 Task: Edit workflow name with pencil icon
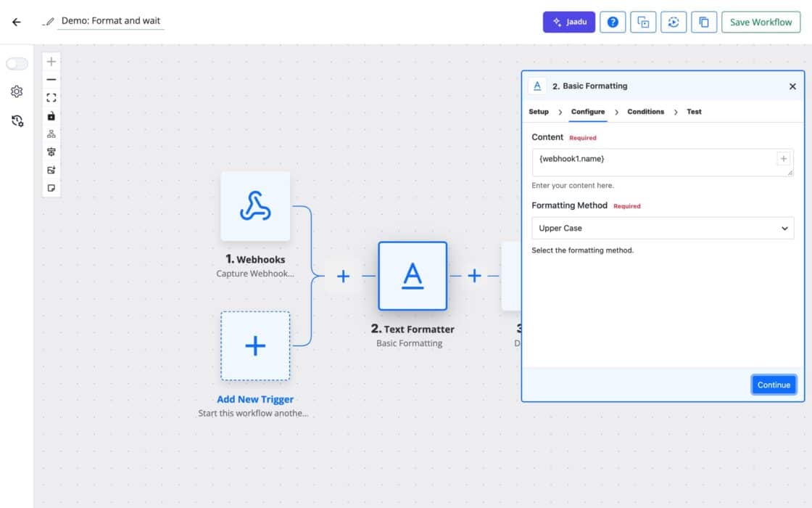(49, 21)
